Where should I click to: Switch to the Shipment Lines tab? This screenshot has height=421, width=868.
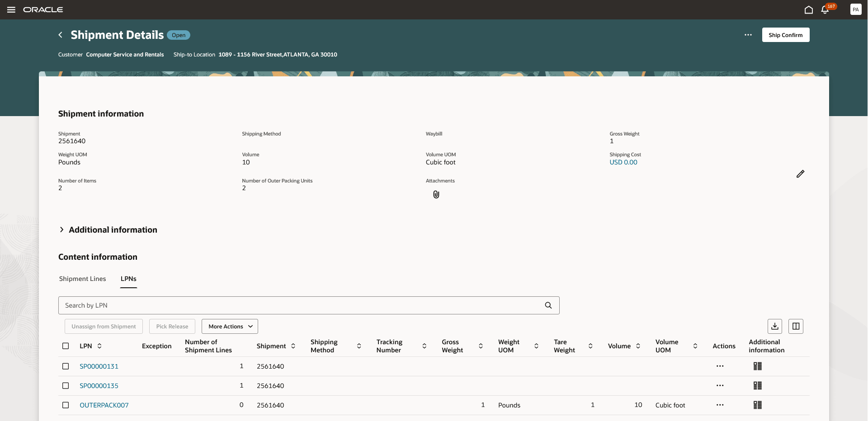point(83,279)
